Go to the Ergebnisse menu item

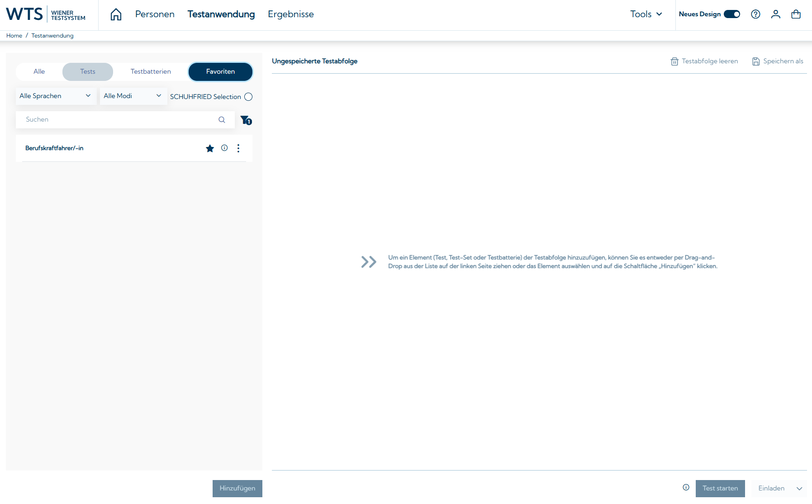tap(291, 14)
